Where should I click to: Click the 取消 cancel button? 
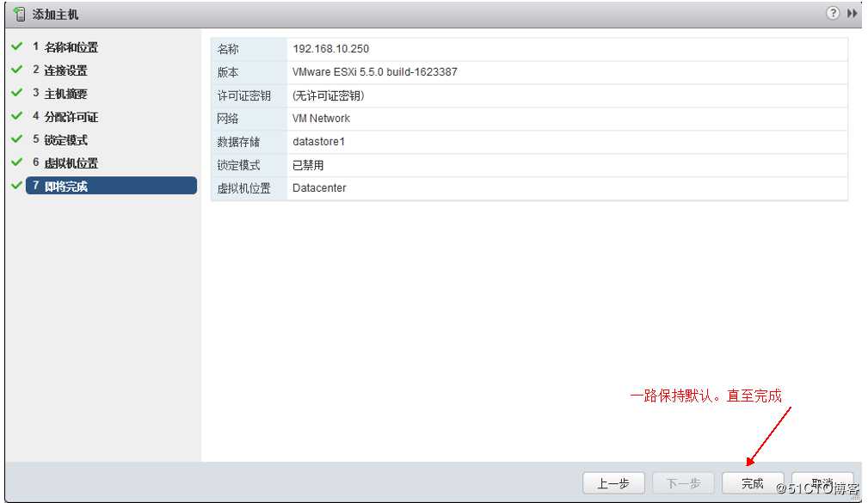(822, 483)
